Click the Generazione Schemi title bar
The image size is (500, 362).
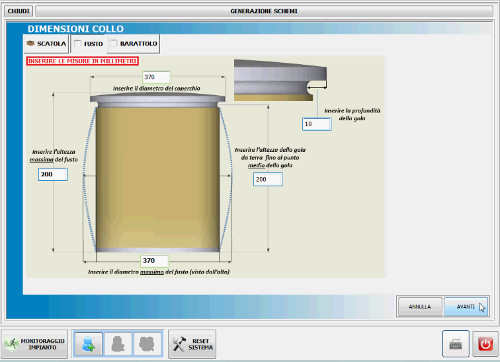coord(264,11)
